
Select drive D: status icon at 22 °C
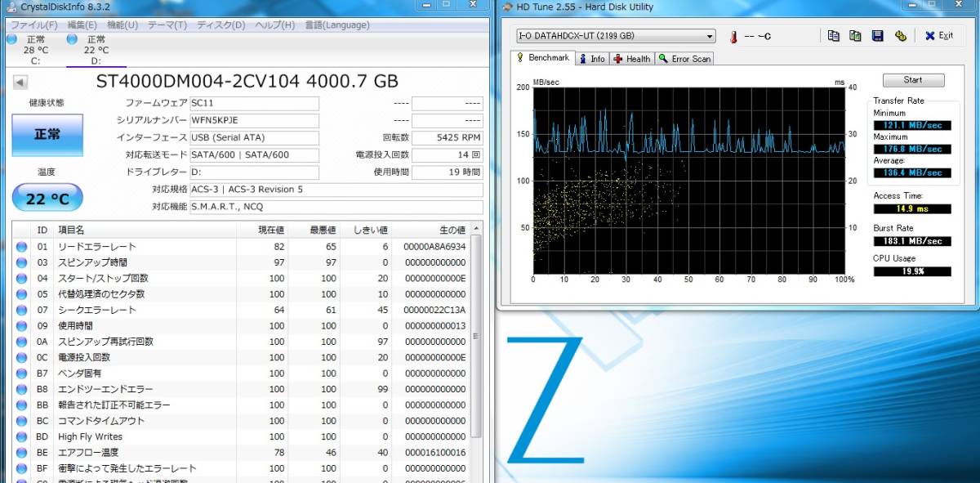coord(72,39)
